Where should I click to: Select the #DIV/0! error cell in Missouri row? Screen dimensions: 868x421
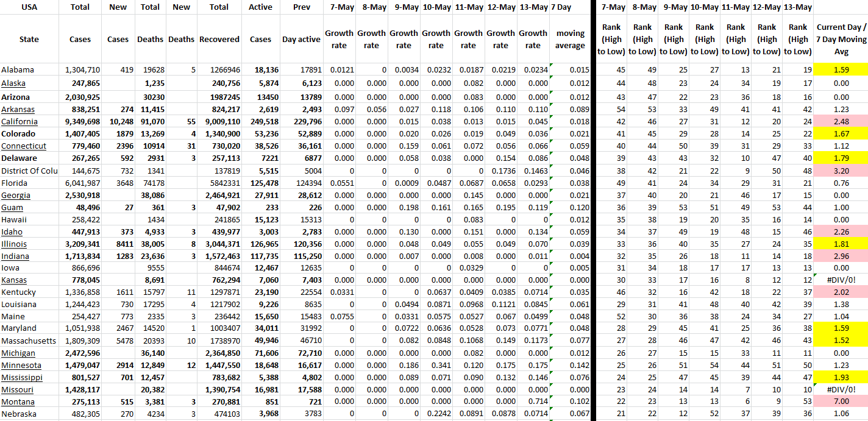pos(841,390)
